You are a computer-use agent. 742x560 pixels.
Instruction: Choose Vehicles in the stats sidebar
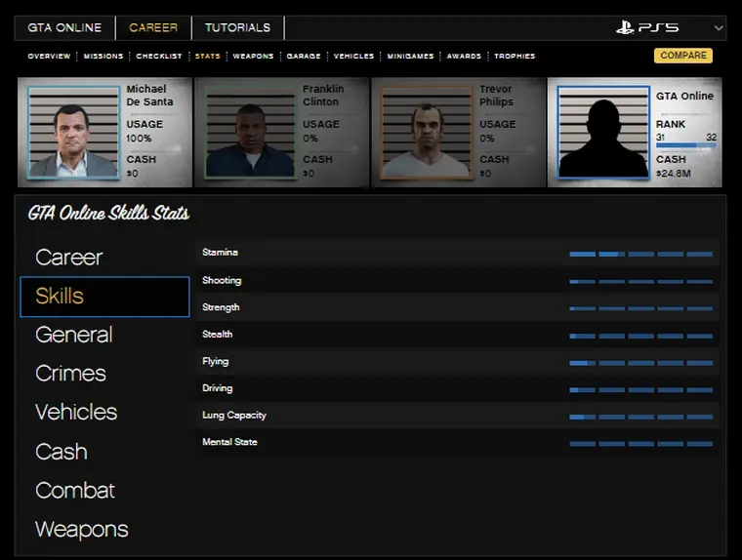point(76,413)
